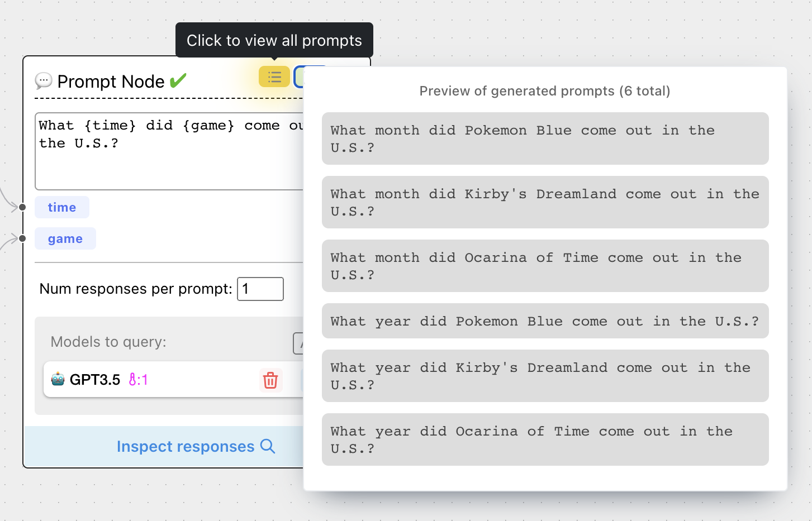Select the Ocarina of Time year prompt card
812x521 pixels.
545,439
